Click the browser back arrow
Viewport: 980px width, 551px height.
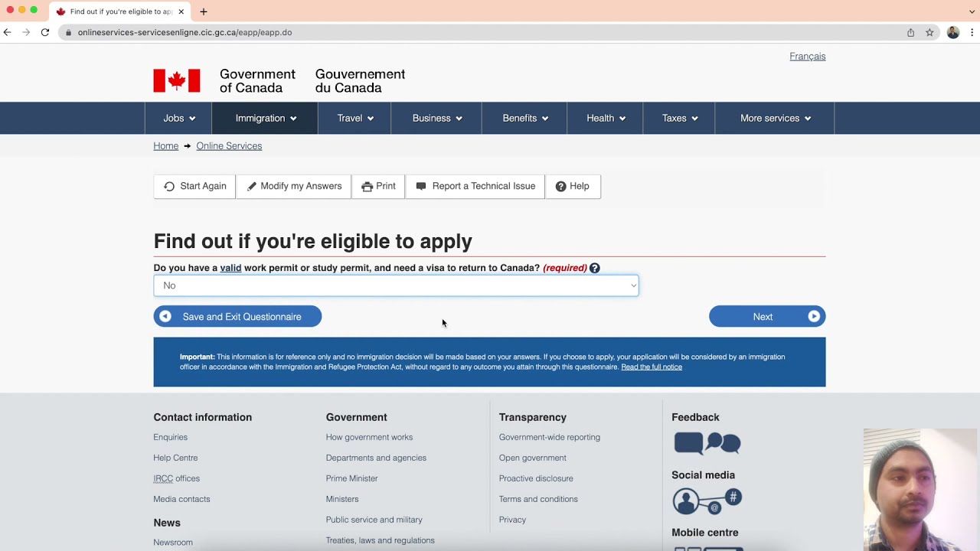coord(8,32)
